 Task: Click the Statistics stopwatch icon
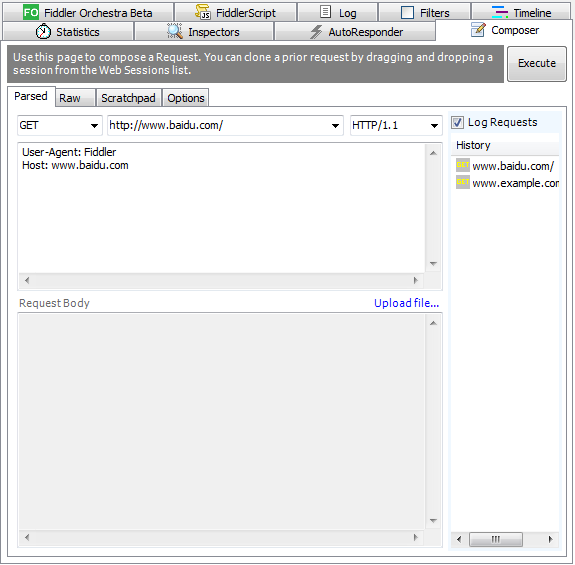click(43, 31)
